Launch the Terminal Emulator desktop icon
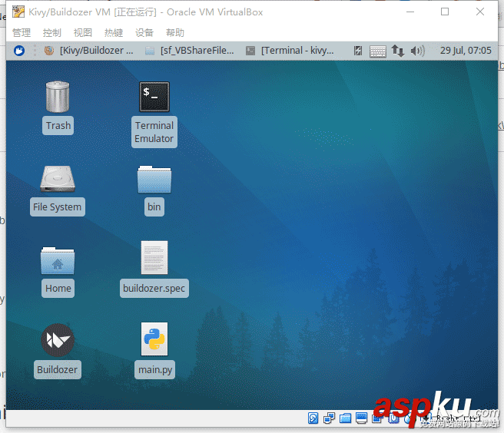The image size is (504, 433). pyautogui.click(x=154, y=97)
